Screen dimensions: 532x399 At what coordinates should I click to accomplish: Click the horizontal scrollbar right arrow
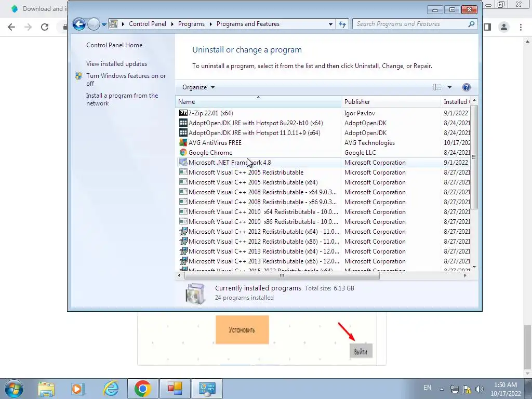click(x=465, y=275)
